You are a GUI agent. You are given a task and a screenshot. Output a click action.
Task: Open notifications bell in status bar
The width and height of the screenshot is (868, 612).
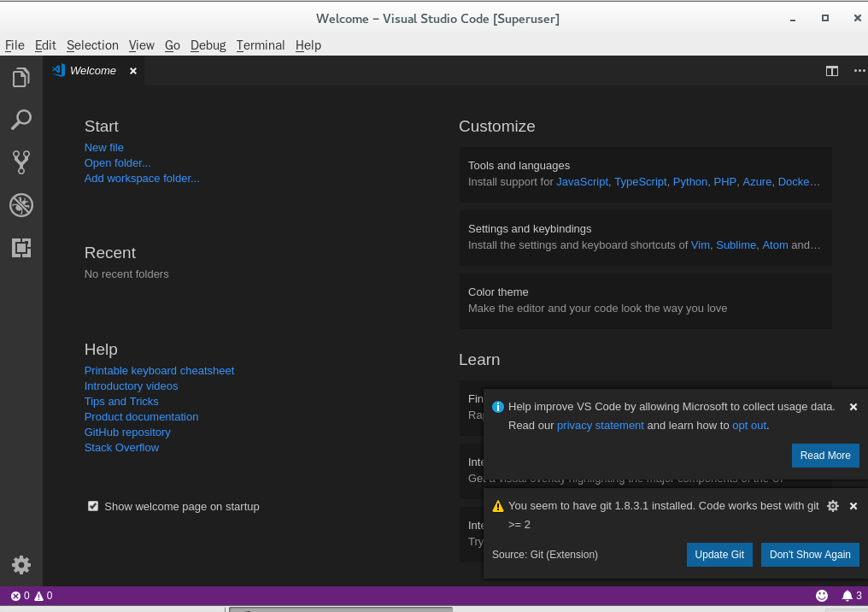pos(852,596)
